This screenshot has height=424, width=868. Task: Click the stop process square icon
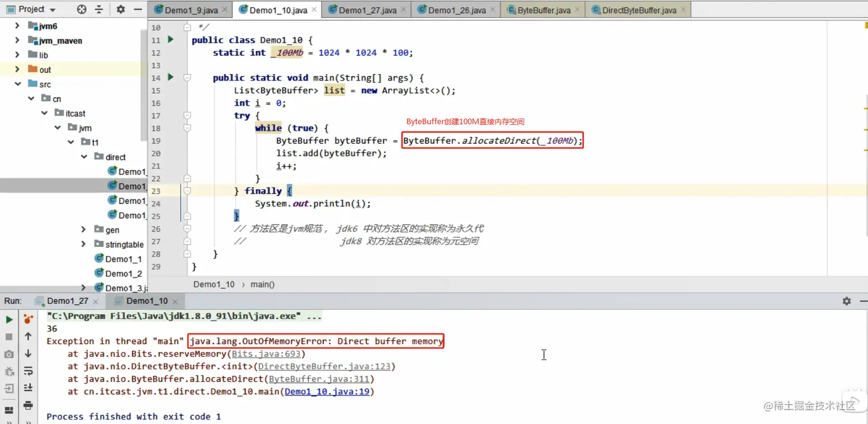tap(9, 337)
